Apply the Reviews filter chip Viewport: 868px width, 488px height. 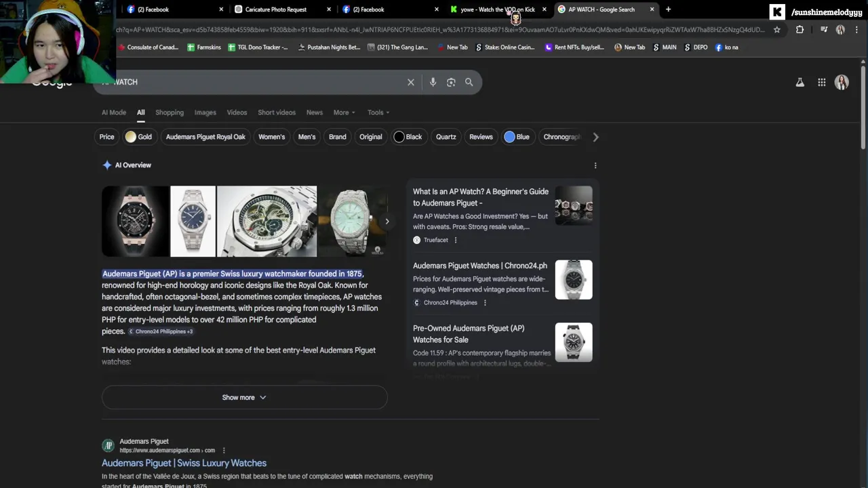pos(481,137)
